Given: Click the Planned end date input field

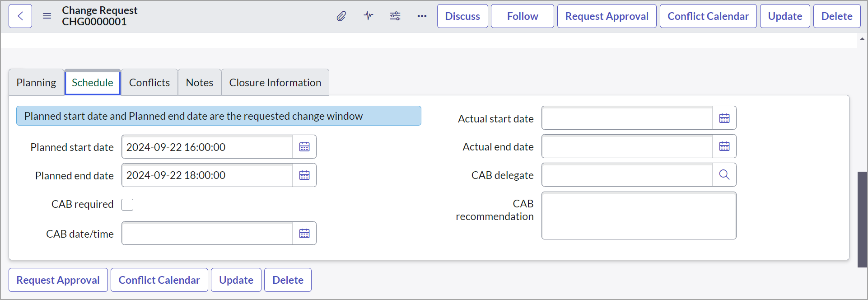Looking at the screenshot, I should (x=207, y=175).
